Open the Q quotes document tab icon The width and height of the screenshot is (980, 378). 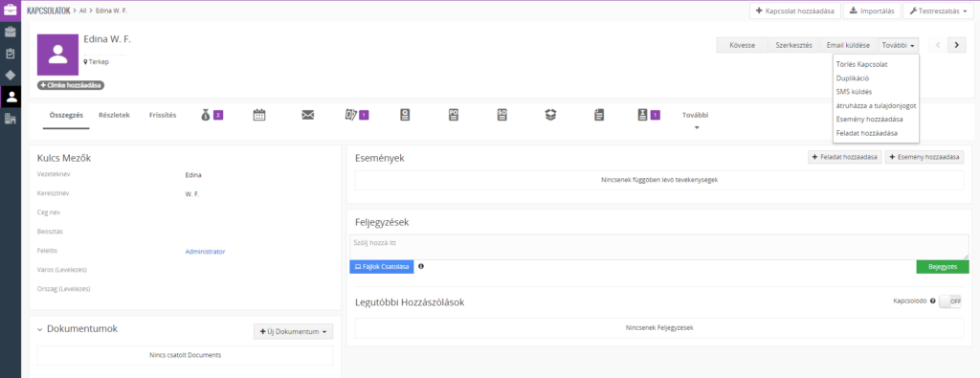coord(405,115)
